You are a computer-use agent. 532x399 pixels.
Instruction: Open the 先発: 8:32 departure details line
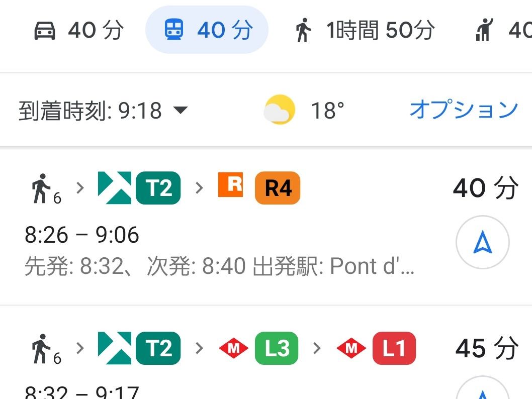[x=219, y=266]
